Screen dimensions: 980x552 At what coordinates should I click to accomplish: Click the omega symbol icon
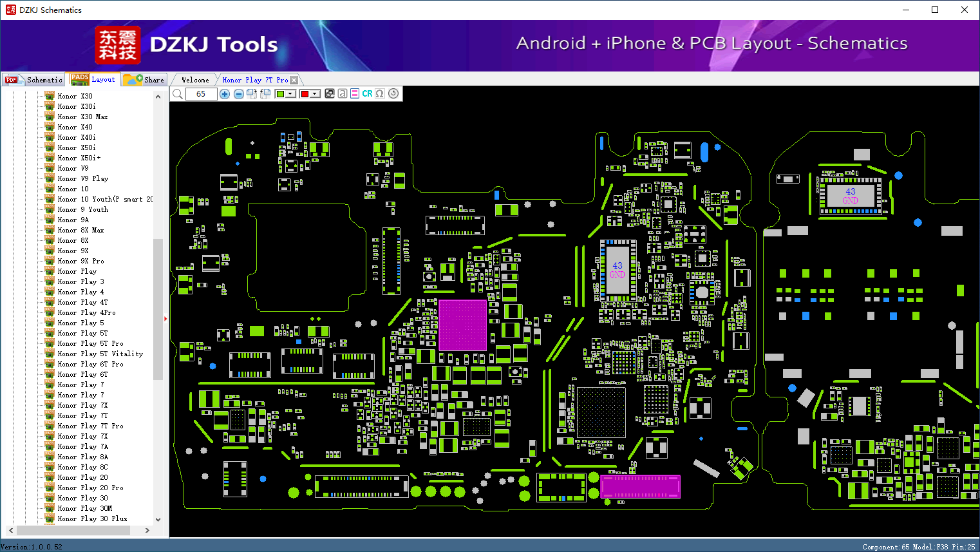point(380,94)
